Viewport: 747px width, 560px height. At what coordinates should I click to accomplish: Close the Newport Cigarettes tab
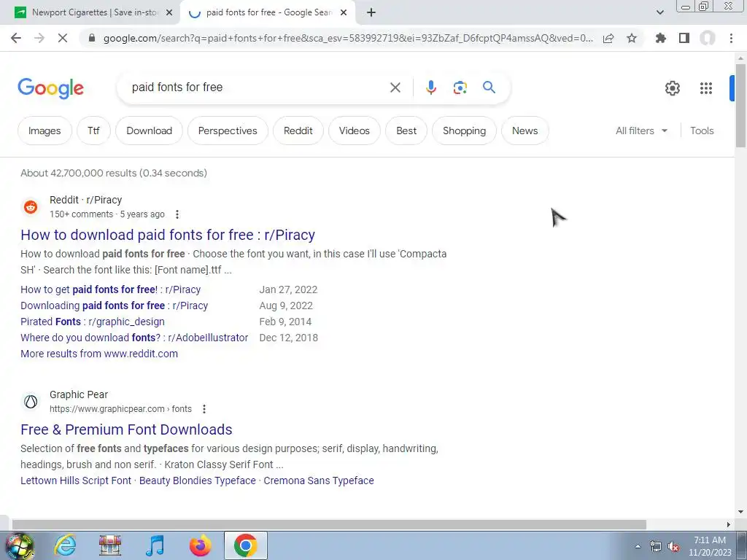point(169,12)
